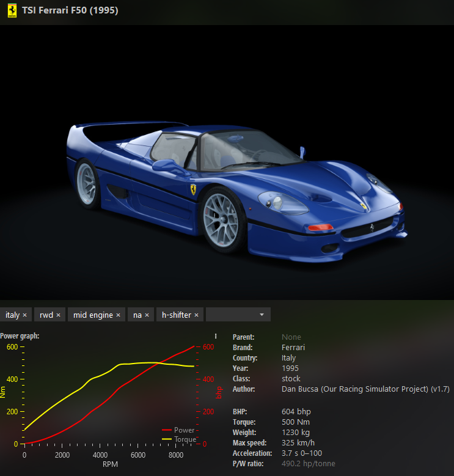Remove the rwd tag
This screenshot has width=454, height=476.
coord(58,315)
